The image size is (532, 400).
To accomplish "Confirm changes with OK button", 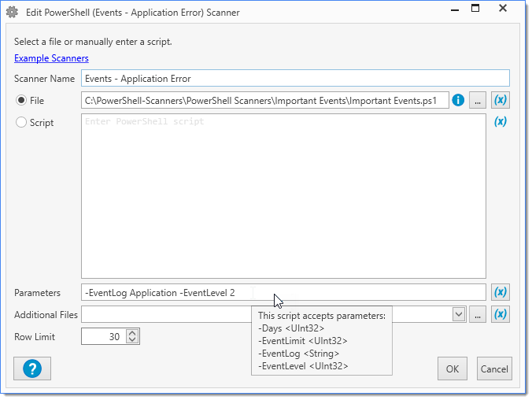I will [x=453, y=369].
